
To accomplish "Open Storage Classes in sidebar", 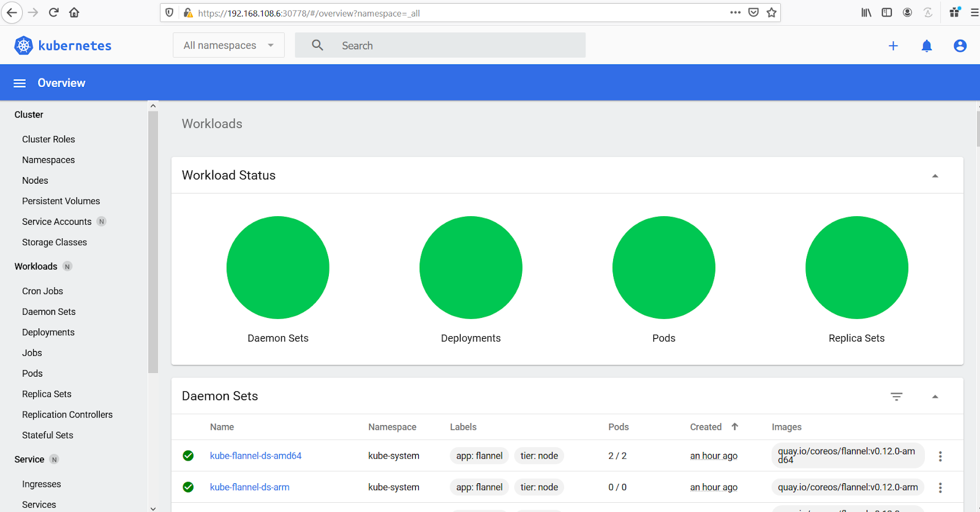I will coord(55,243).
